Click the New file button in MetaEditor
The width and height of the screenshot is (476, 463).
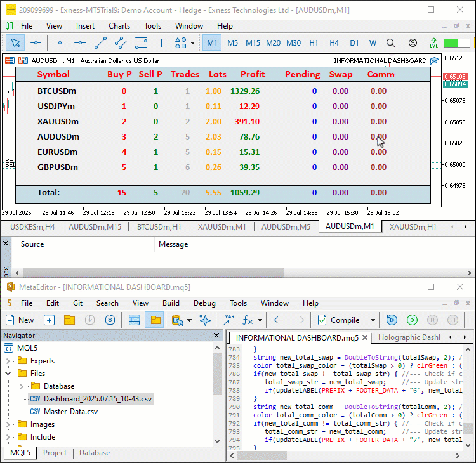pyautogui.click(x=20, y=320)
